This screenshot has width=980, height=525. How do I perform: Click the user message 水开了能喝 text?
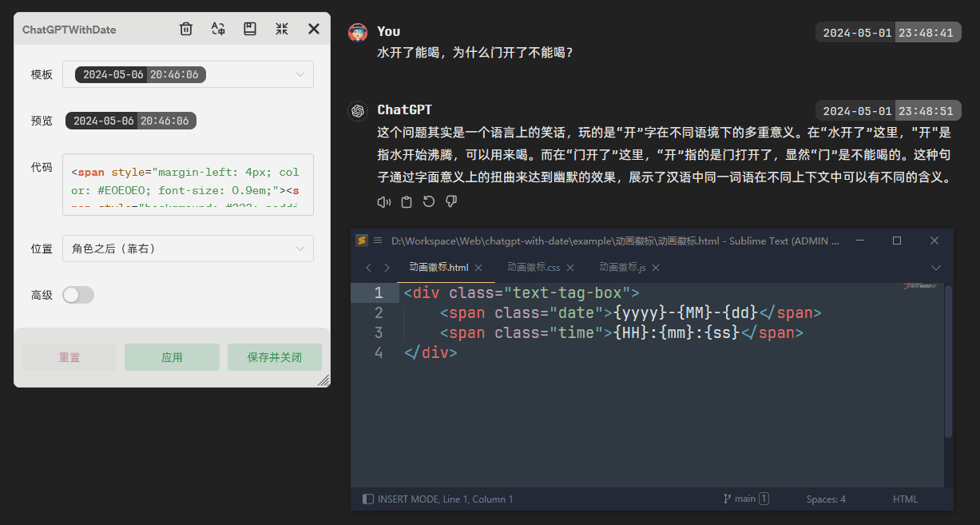[475, 53]
